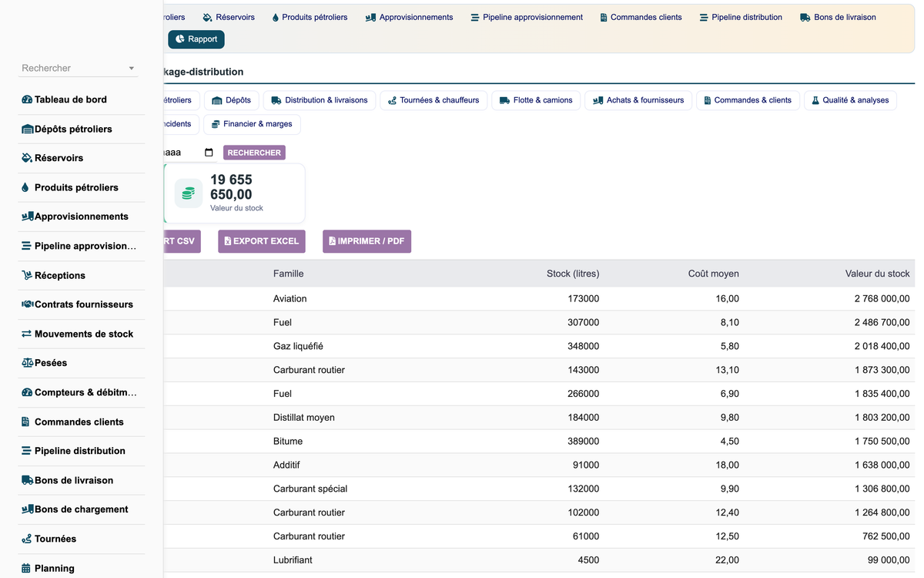924x578 pixels.
Task: Open Réservoirs in top navigation bar
Action: click(229, 17)
